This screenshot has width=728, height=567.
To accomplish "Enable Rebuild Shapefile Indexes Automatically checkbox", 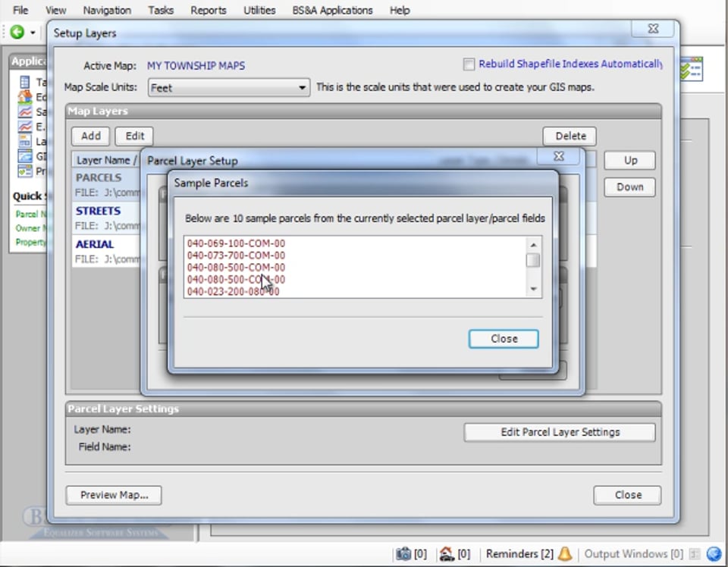I will pos(469,64).
